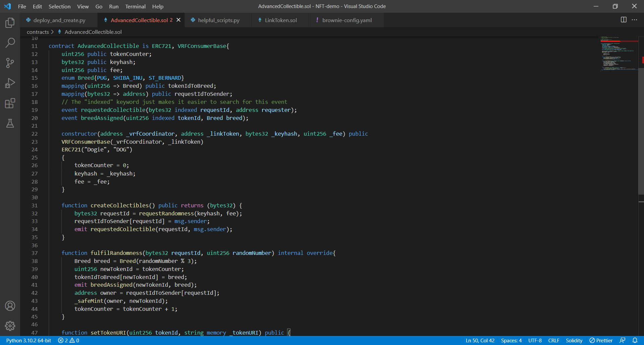Open the Selection menu
The height and width of the screenshot is (345, 644).
pyautogui.click(x=59, y=6)
